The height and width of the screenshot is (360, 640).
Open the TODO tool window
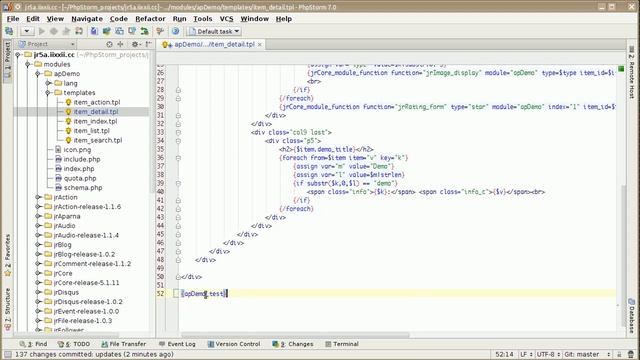point(74,344)
